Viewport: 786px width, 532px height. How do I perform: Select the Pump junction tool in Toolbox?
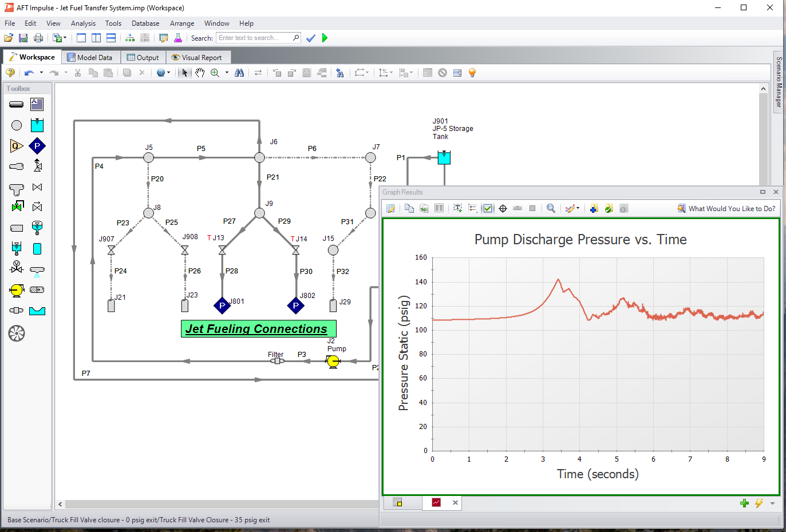17,290
